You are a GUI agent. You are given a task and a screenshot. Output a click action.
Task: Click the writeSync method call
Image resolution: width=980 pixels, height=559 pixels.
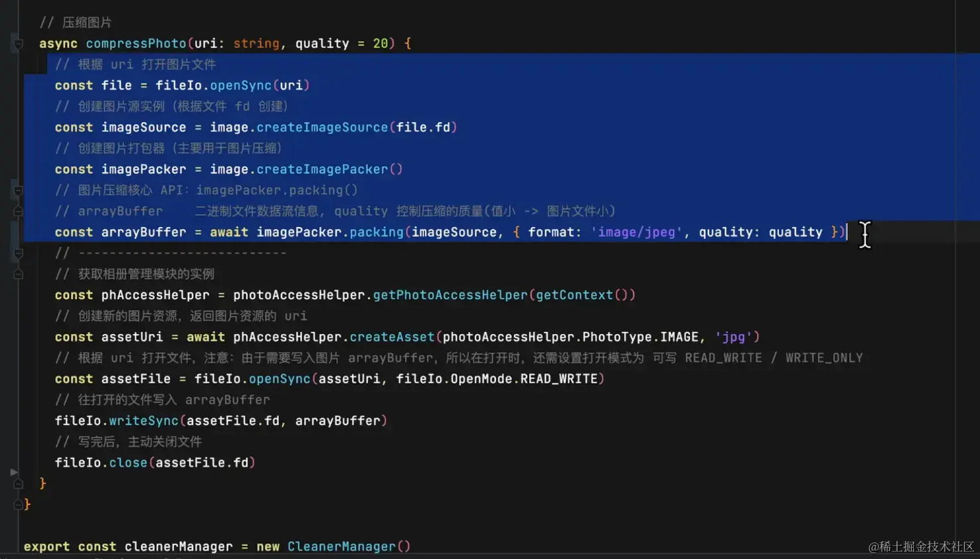pyautogui.click(x=143, y=421)
